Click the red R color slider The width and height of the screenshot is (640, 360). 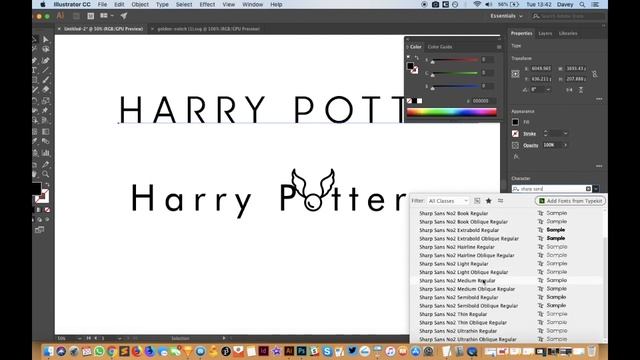click(x=455, y=60)
